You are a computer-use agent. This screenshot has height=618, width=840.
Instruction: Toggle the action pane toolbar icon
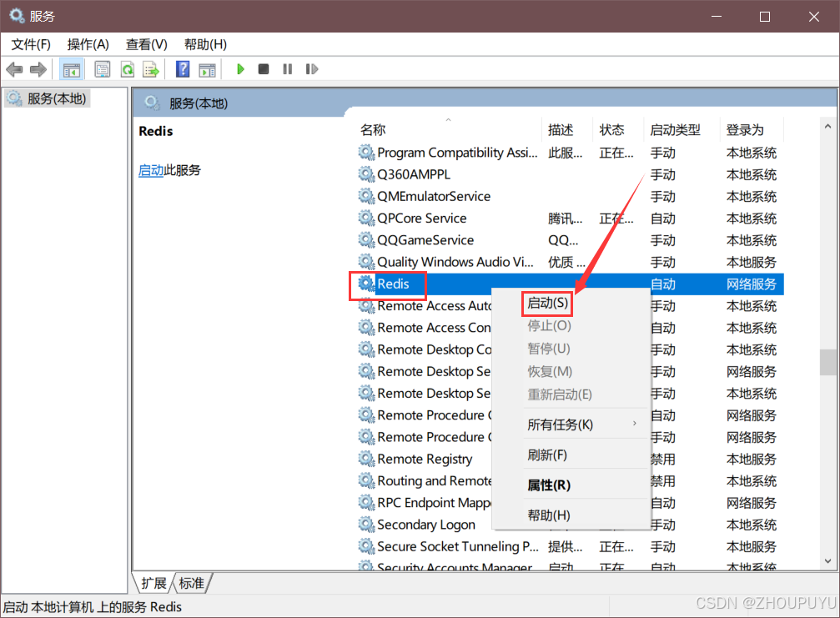tap(207, 69)
